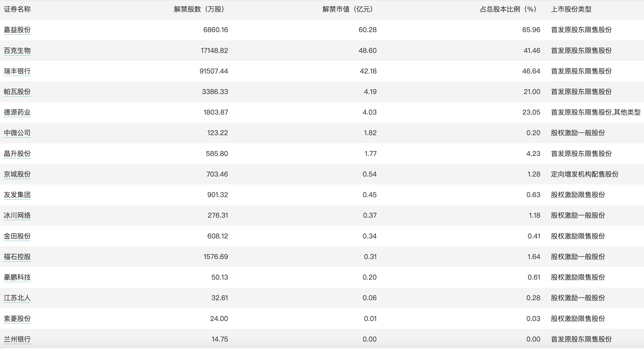Screen dimensions: 644x349
Task: Click the 定向增发机构配售股份 cell
Action: [585, 174]
